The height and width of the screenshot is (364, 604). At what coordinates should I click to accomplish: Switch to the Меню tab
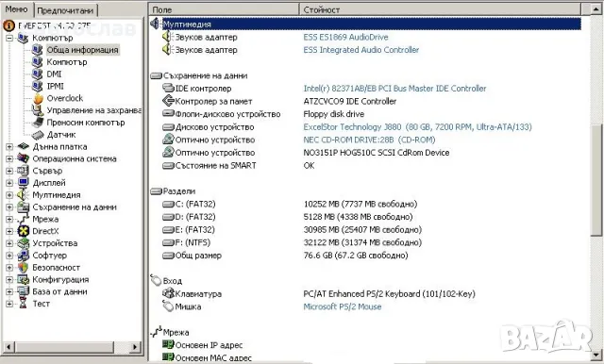pyautogui.click(x=17, y=9)
